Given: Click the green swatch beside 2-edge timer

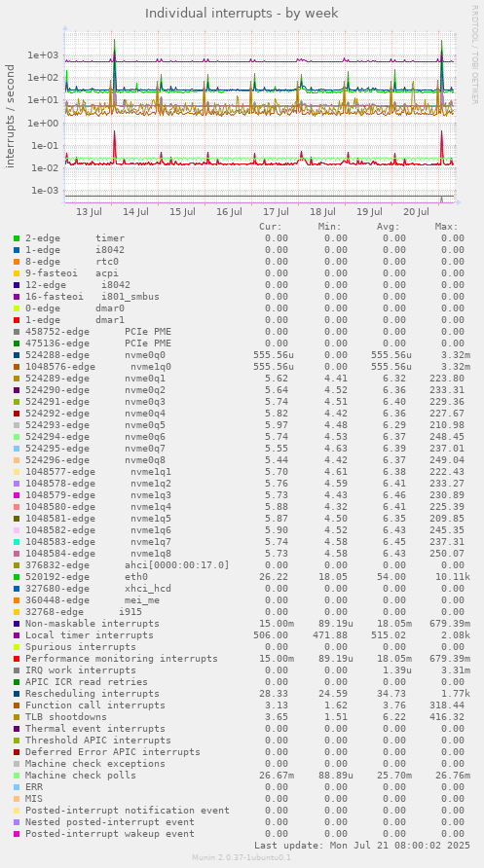Looking at the screenshot, I should click(x=17, y=238).
